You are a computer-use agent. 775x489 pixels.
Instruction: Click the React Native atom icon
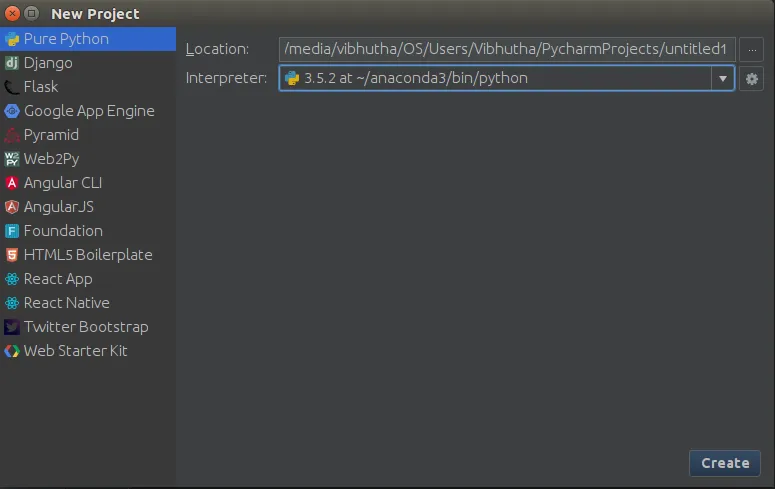tap(12, 303)
